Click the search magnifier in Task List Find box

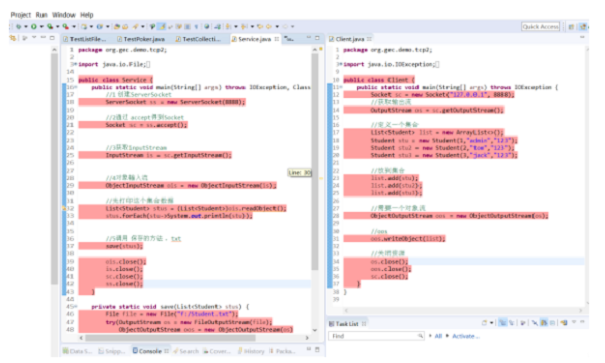(x=420, y=336)
